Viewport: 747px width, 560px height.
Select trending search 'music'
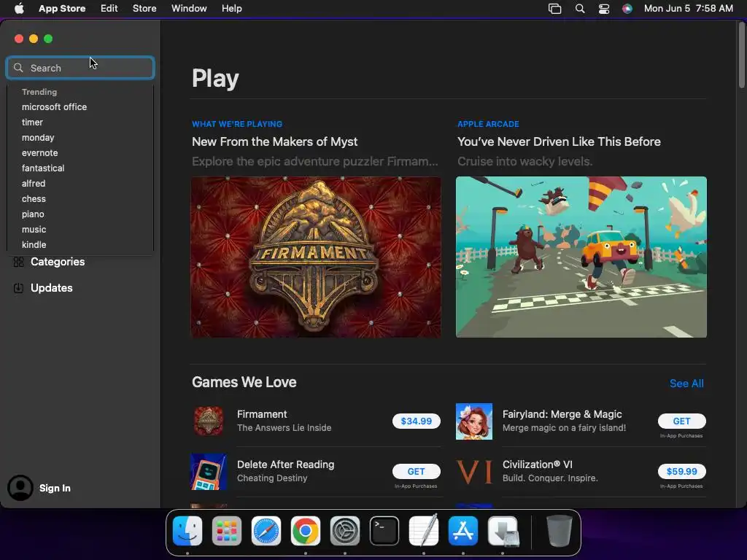(34, 230)
